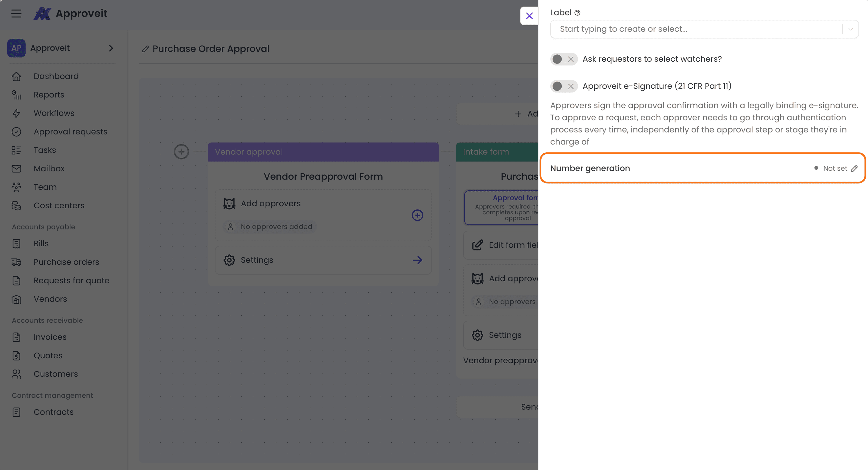Click the Accounts receivable section heading
This screenshot has width=868, height=470.
coord(47,320)
